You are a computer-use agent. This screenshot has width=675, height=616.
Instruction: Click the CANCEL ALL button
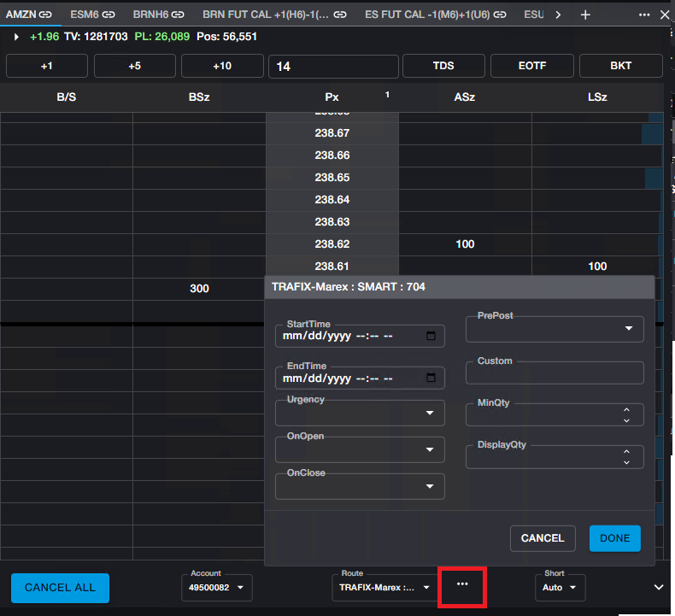[x=60, y=588]
